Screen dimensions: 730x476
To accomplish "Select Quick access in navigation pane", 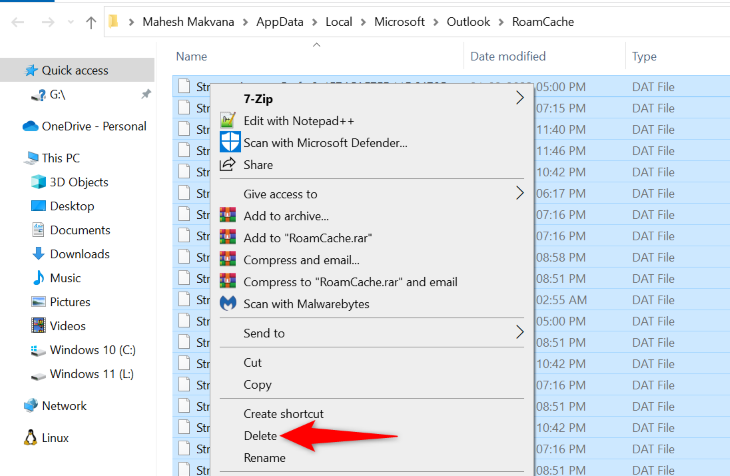I will [75, 70].
